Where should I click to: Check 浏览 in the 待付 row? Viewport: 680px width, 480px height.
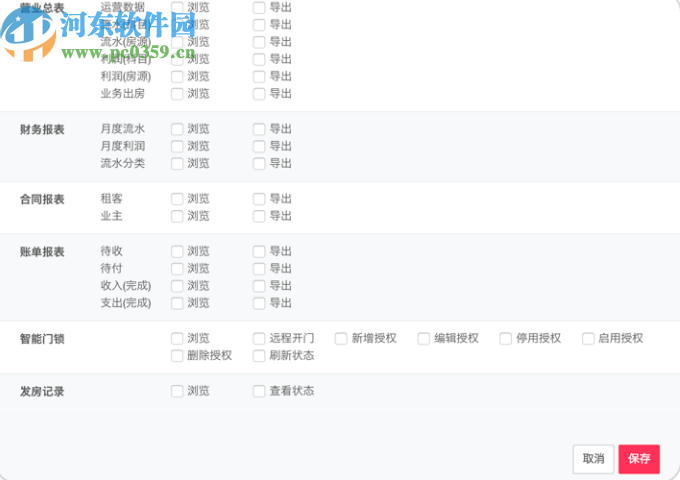tap(177, 269)
